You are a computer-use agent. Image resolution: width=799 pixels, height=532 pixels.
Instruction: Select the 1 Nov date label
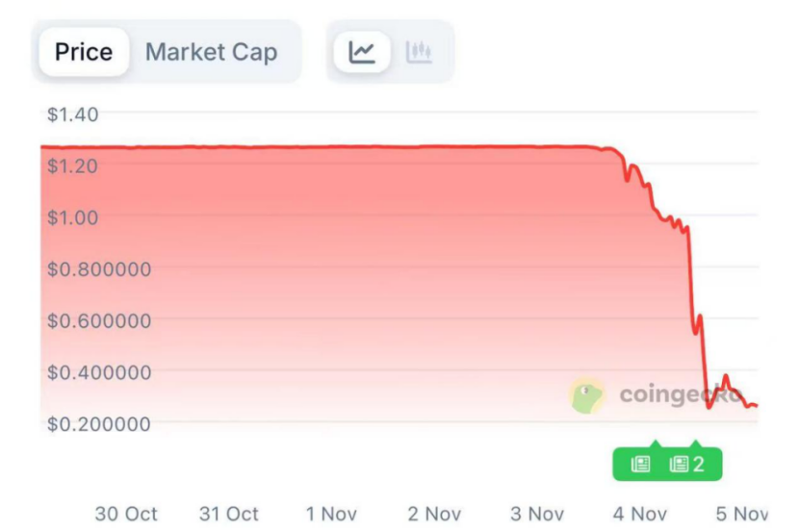pos(331,514)
